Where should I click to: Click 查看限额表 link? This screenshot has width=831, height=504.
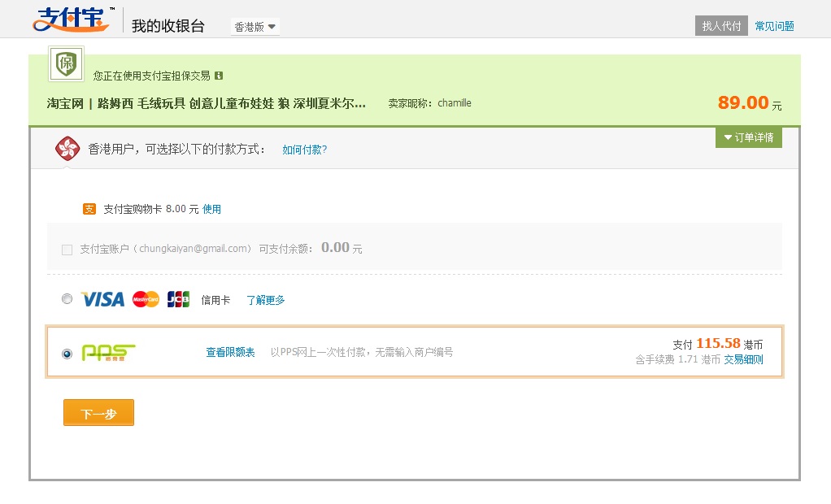230,352
